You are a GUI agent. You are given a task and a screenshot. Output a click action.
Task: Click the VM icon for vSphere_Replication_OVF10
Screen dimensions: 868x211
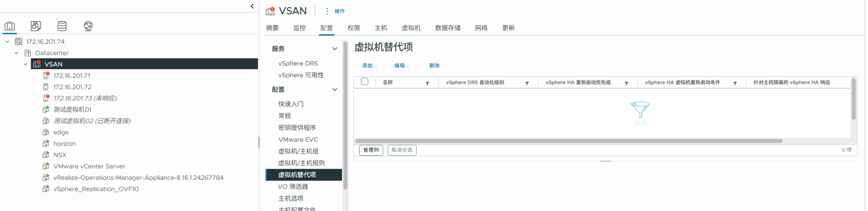[x=46, y=189]
